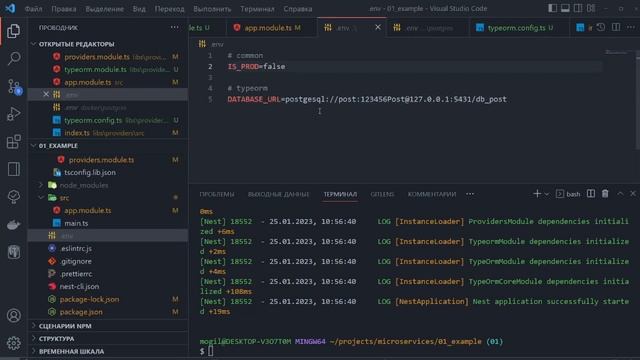
Task: Open Run and Debug view
Action: coord(13,114)
